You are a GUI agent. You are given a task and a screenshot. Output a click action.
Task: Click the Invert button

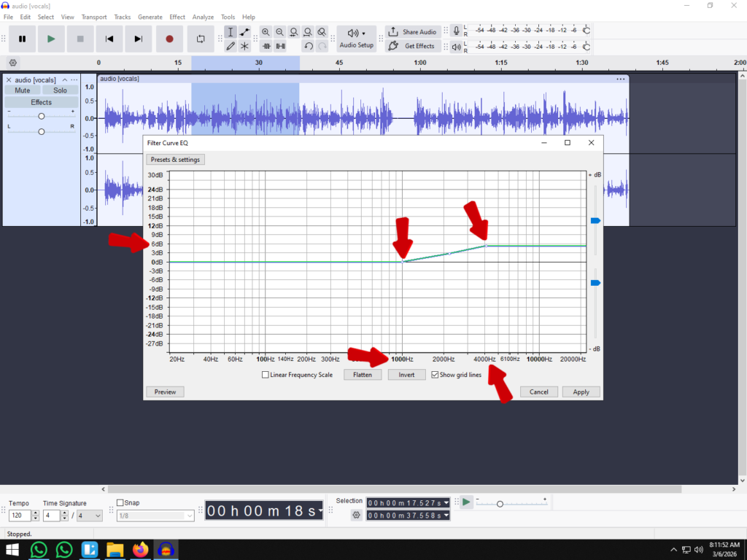tap(406, 375)
